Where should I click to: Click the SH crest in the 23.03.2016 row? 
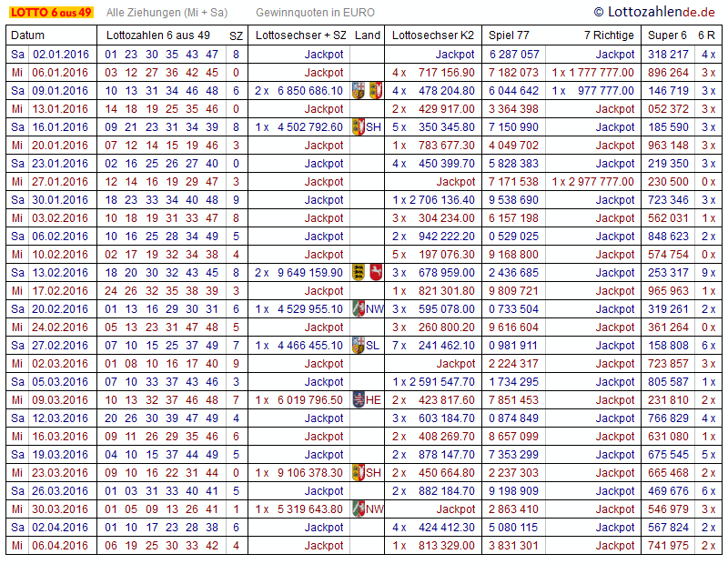click(x=359, y=473)
